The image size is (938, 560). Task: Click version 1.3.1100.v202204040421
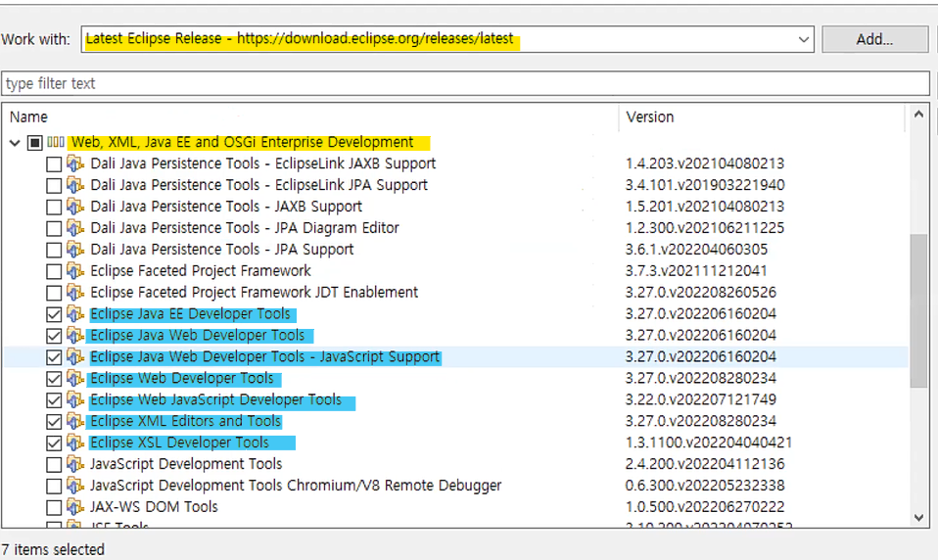tap(709, 443)
